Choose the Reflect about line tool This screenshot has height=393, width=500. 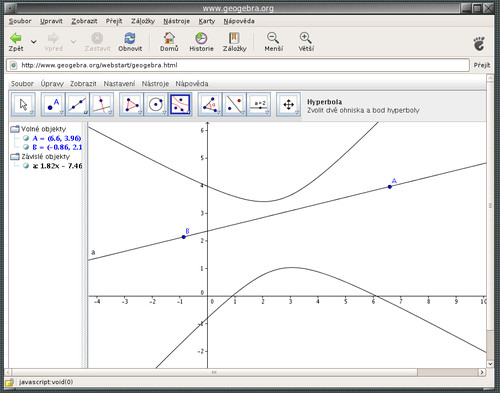234,104
